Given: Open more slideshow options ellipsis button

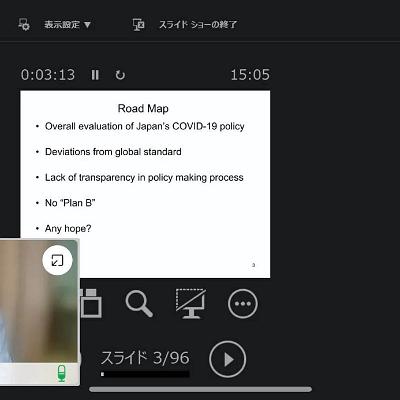Looking at the screenshot, I should [243, 304].
